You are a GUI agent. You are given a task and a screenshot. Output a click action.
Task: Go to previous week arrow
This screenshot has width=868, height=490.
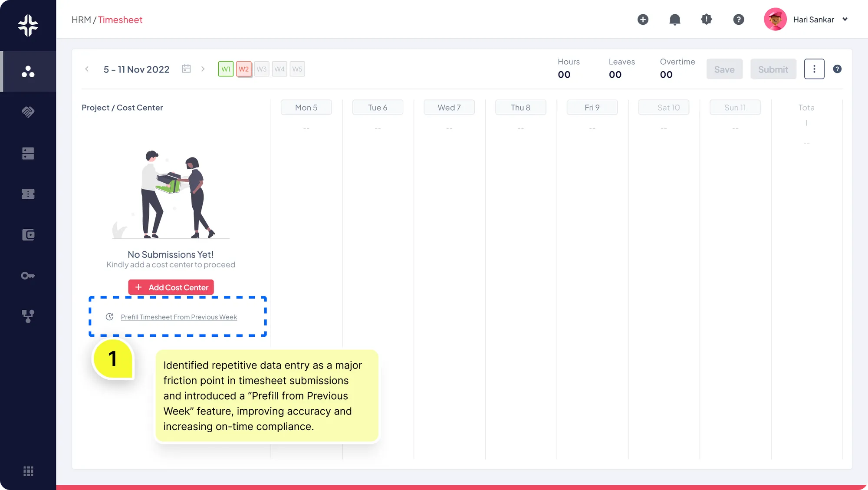tap(87, 69)
